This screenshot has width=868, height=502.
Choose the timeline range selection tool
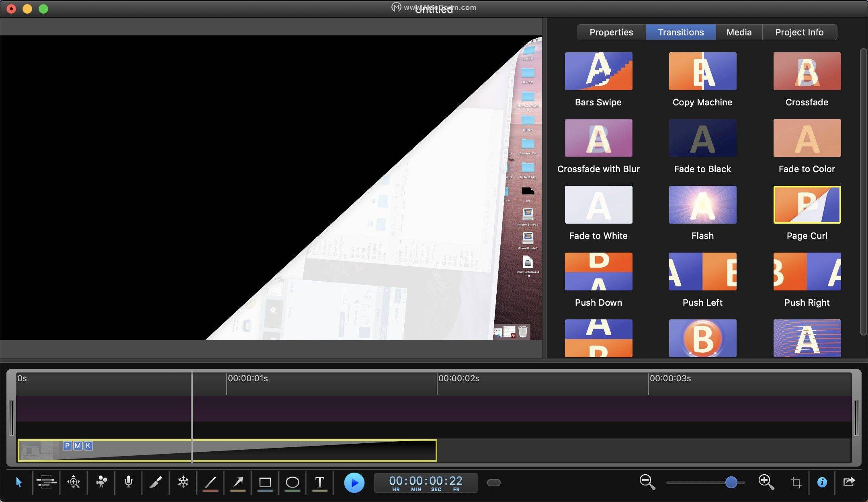(x=47, y=482)
